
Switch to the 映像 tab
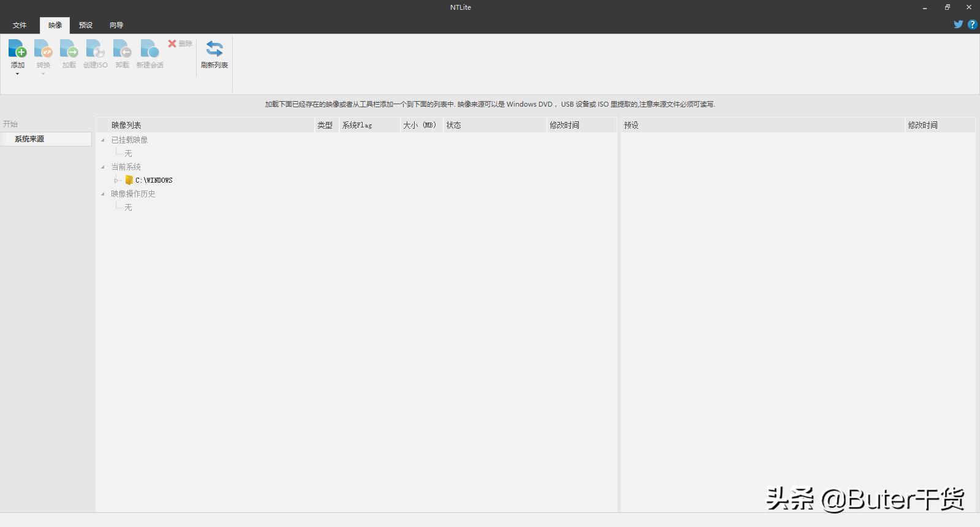(55, 25)
